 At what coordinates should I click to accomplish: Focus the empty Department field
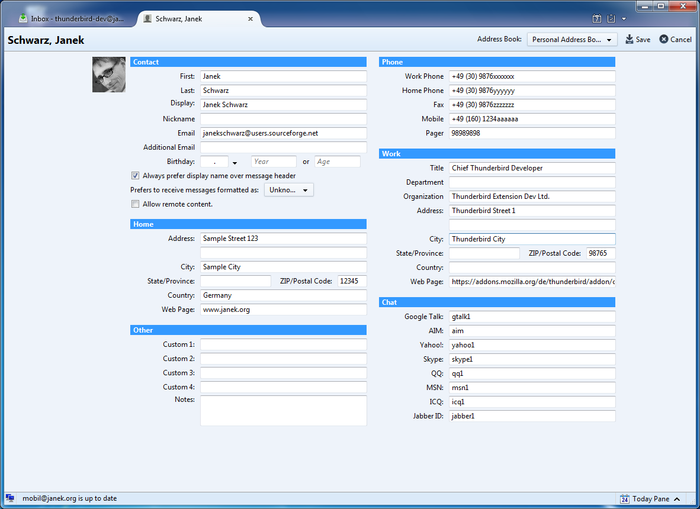pyautogui.click(x=532, y=182)
